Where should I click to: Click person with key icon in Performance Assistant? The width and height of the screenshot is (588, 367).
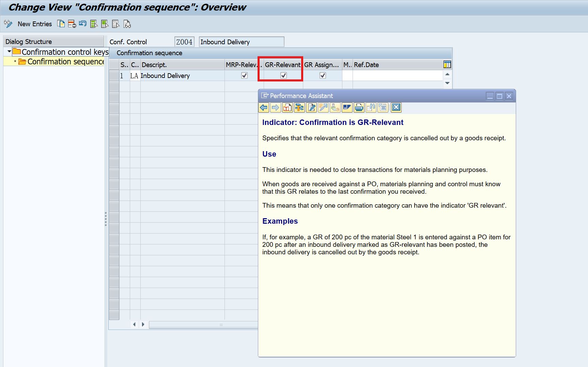click(335, 108)
